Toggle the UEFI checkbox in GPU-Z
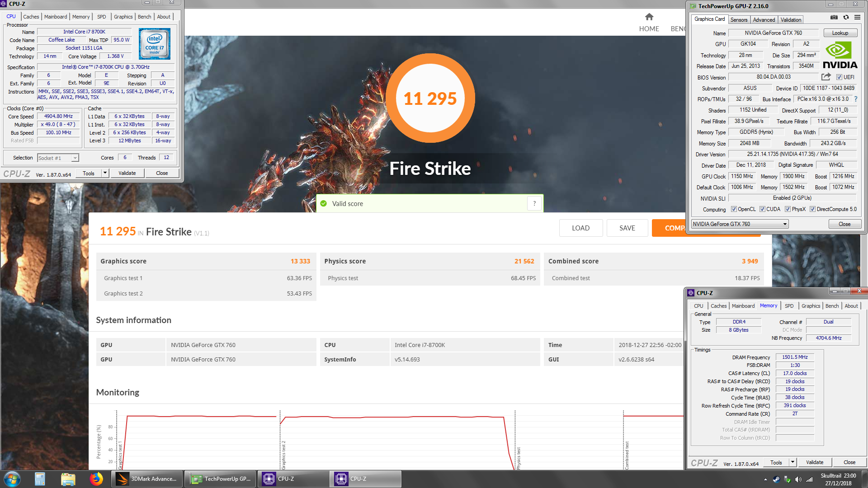 [x=839, y=77]
